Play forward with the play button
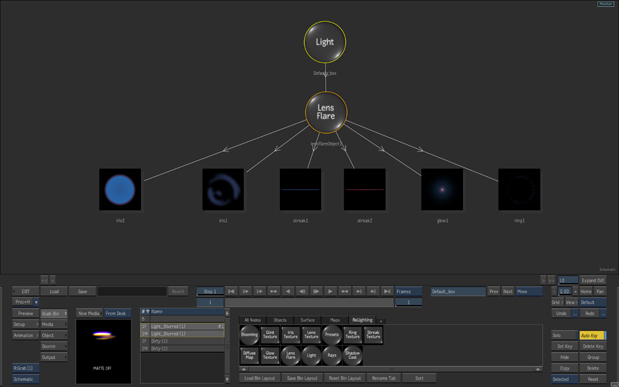The width and height of the screenshot is (619, 387). pos(330,291)
